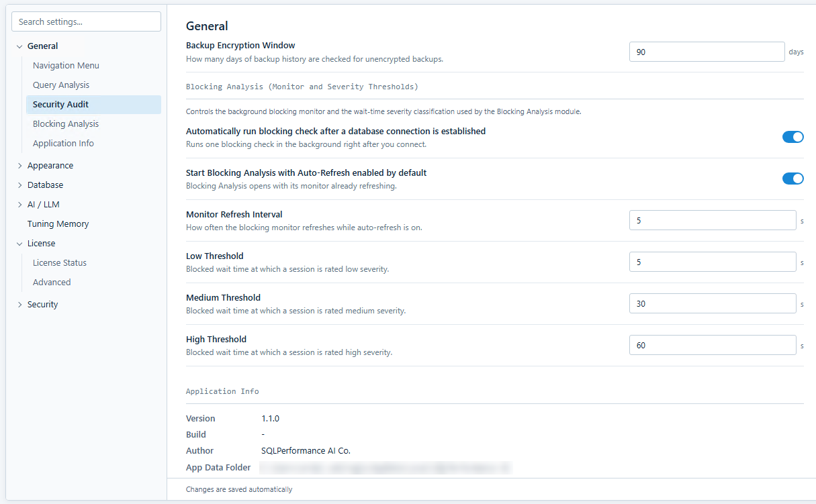Select License settings category

[41, 244]
